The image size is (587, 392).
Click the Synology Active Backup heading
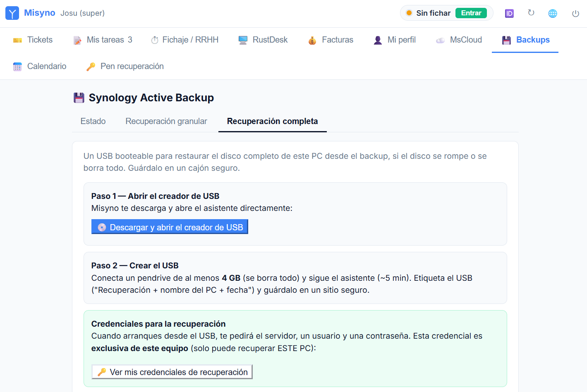(151, 98)
